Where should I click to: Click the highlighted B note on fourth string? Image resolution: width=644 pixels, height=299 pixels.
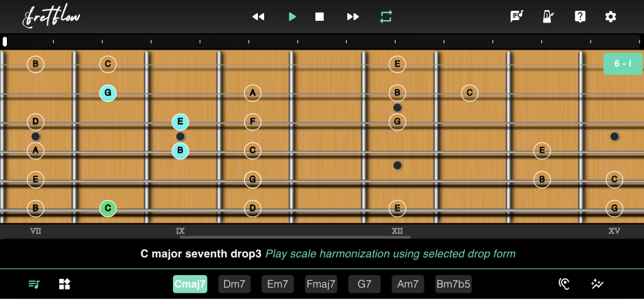point(180,150)
